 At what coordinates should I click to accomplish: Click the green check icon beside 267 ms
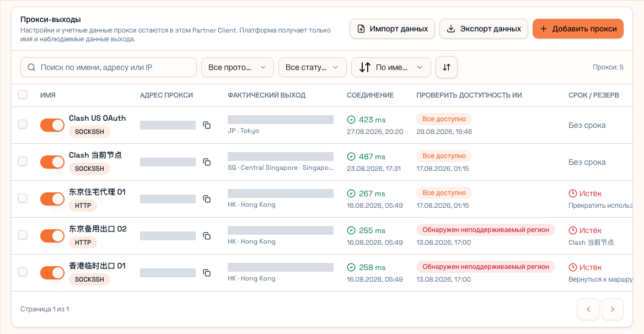coord(351,193)
